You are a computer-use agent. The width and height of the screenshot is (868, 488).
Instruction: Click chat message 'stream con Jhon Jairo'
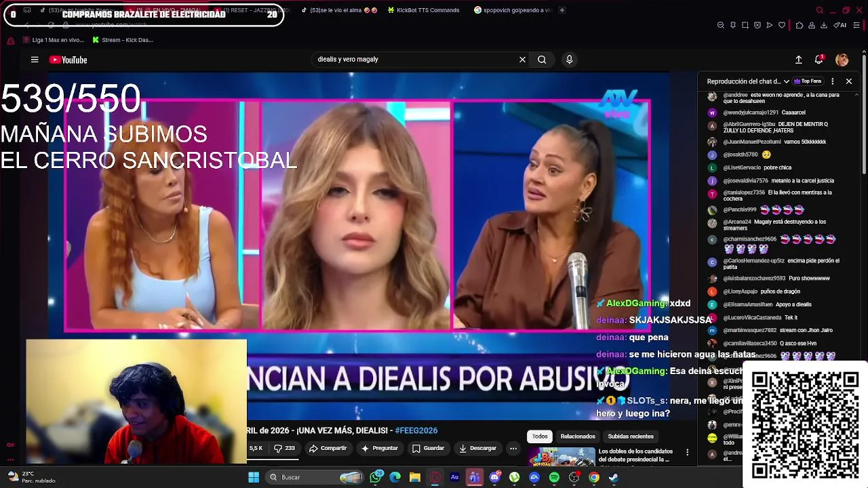point(806,330)
